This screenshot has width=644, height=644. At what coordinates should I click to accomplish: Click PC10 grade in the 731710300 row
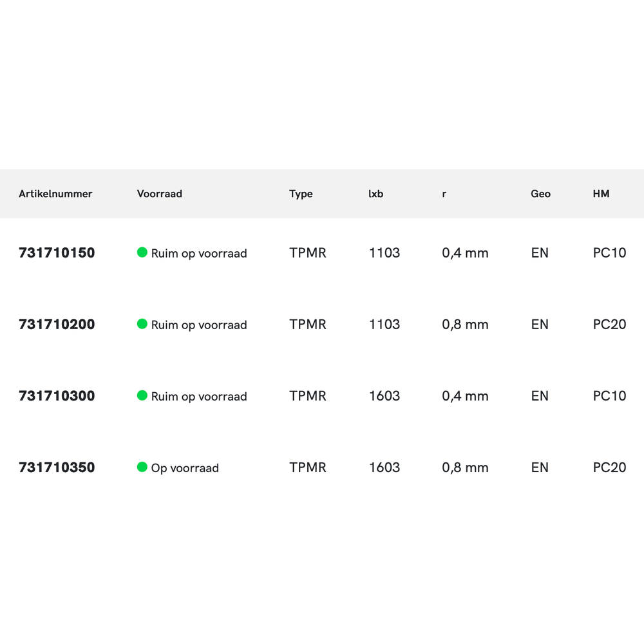coord(609,396)
